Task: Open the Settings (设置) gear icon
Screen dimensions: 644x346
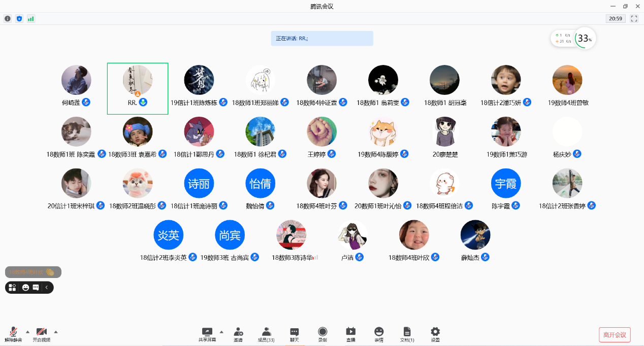Action: pyautogui.click(x=435, y=334)
